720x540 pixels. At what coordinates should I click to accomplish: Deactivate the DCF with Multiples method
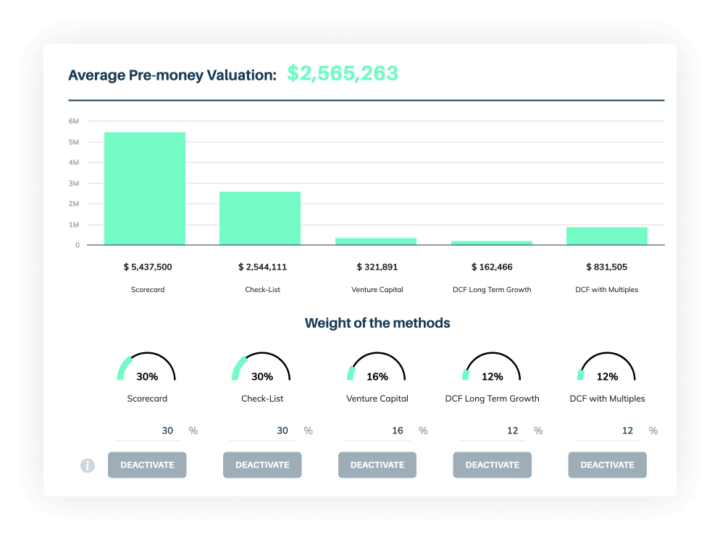[608, 465]
